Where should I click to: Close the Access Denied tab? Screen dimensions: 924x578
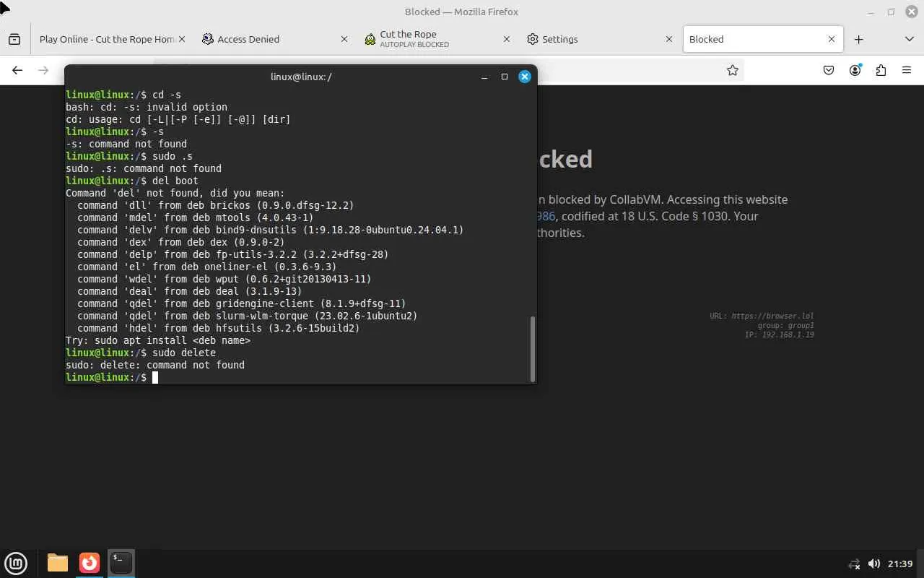pyautogui.click(x=344, y=39)
